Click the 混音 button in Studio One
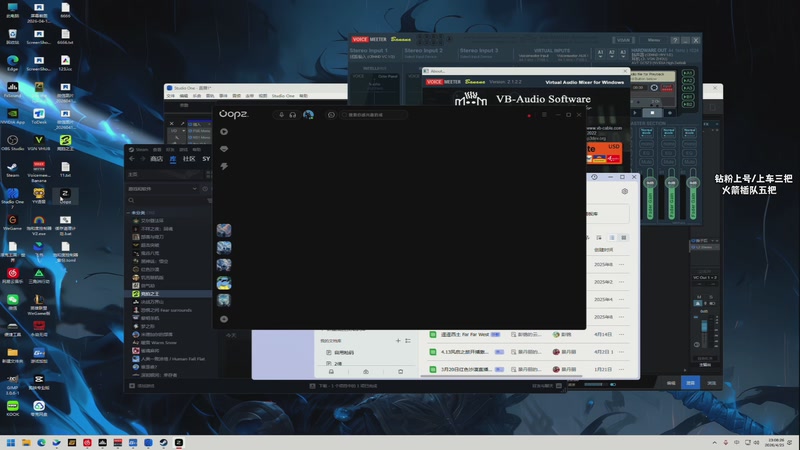This screenshot has width=800, height=450. [x=690, y=383]
